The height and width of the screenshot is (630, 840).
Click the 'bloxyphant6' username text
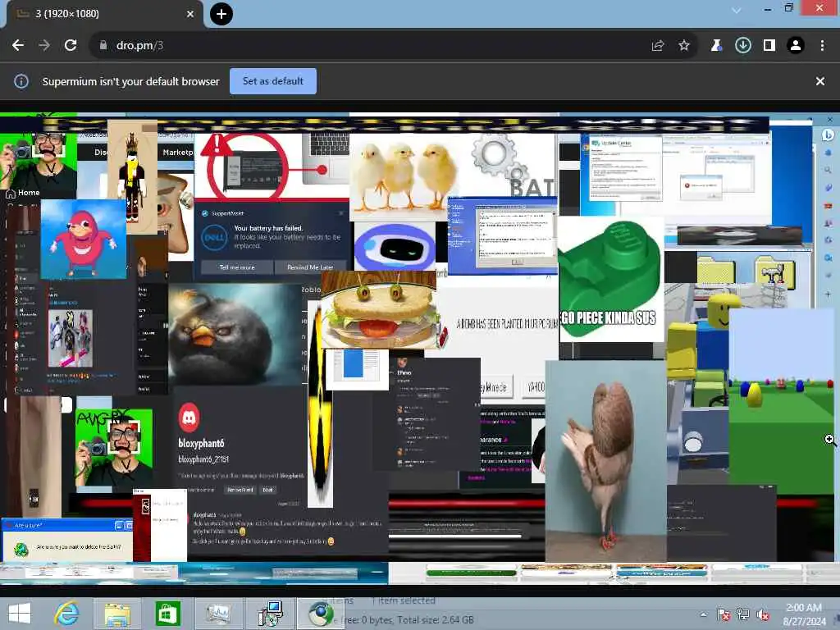202,443
